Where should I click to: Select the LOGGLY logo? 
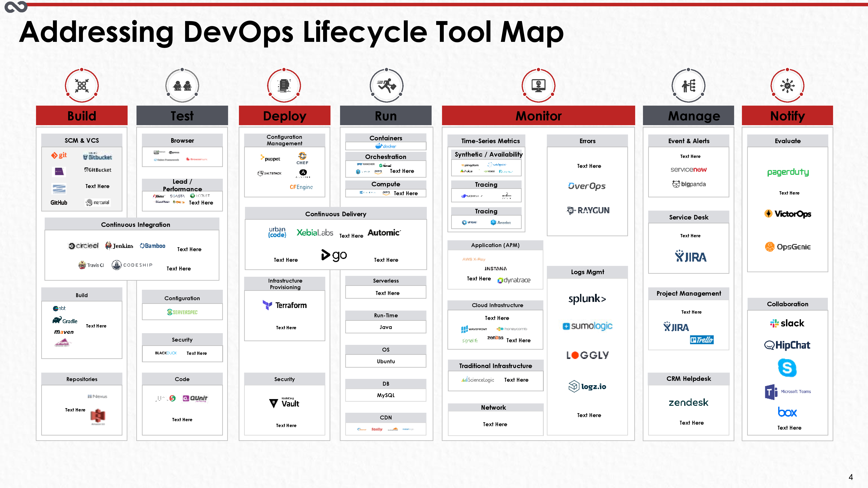[587, 355]
